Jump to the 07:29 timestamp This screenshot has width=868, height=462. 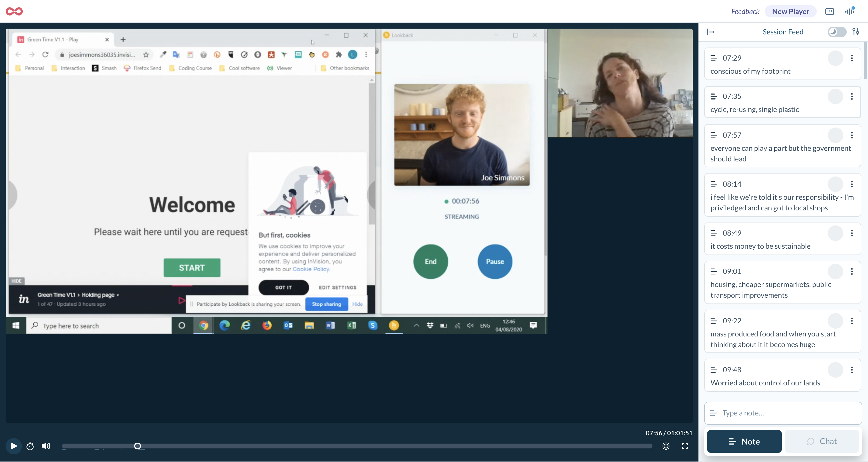tap(732, 58)
